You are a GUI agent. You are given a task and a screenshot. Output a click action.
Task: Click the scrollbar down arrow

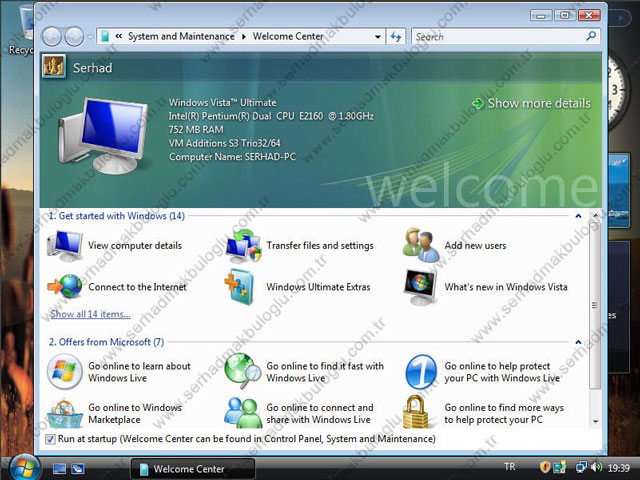pos(596,421)
